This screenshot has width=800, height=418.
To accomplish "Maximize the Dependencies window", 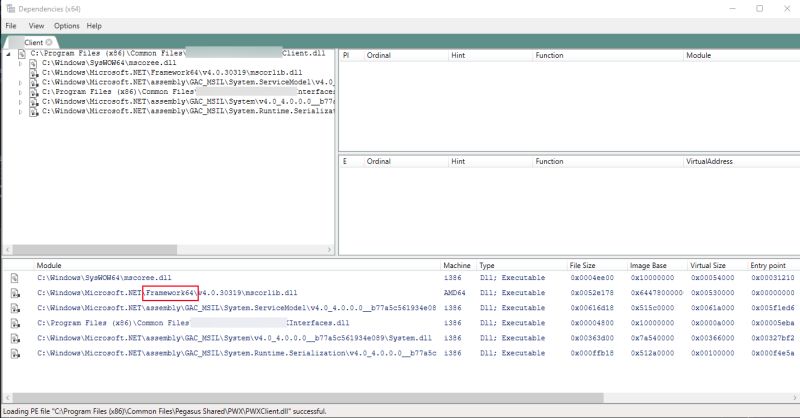I will click(x=760, y=9).
